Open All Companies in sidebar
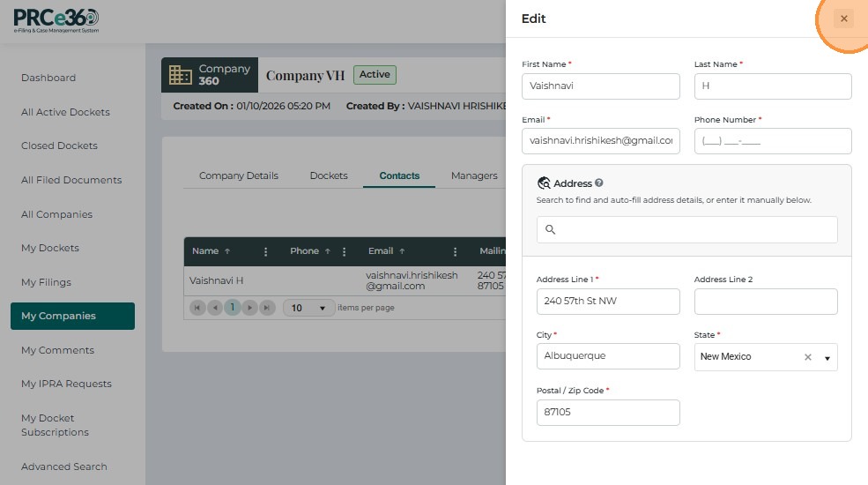Image resolution: width=868 pixels, height=485 pixels. pyautogui.click(x=56, y=214)
